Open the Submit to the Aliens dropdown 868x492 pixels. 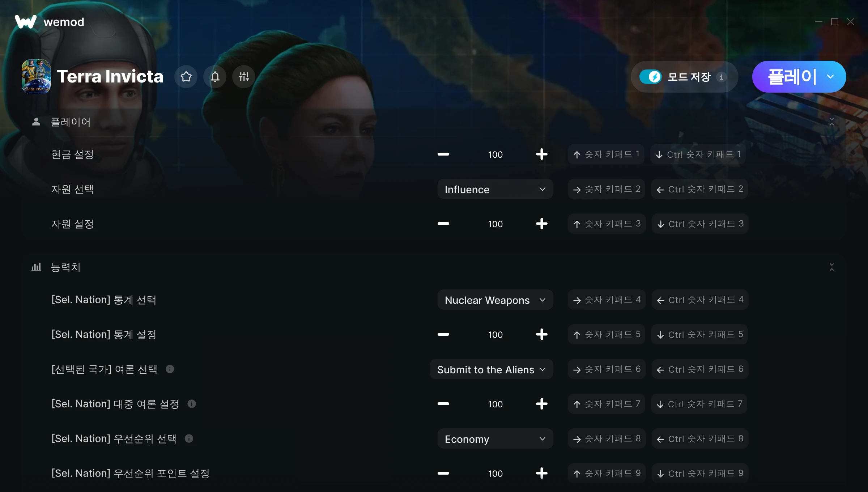point(491,369)
